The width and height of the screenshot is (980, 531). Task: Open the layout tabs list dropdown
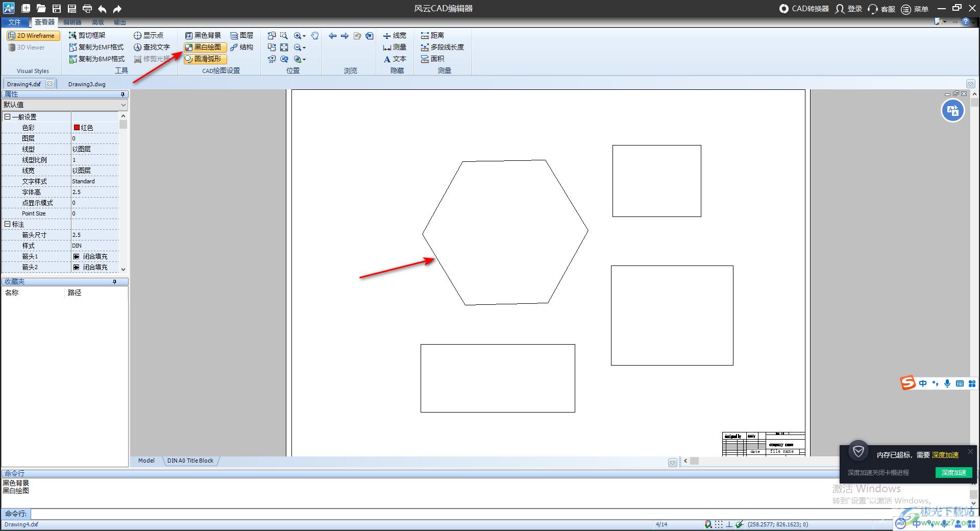click(x=672, y=463)
